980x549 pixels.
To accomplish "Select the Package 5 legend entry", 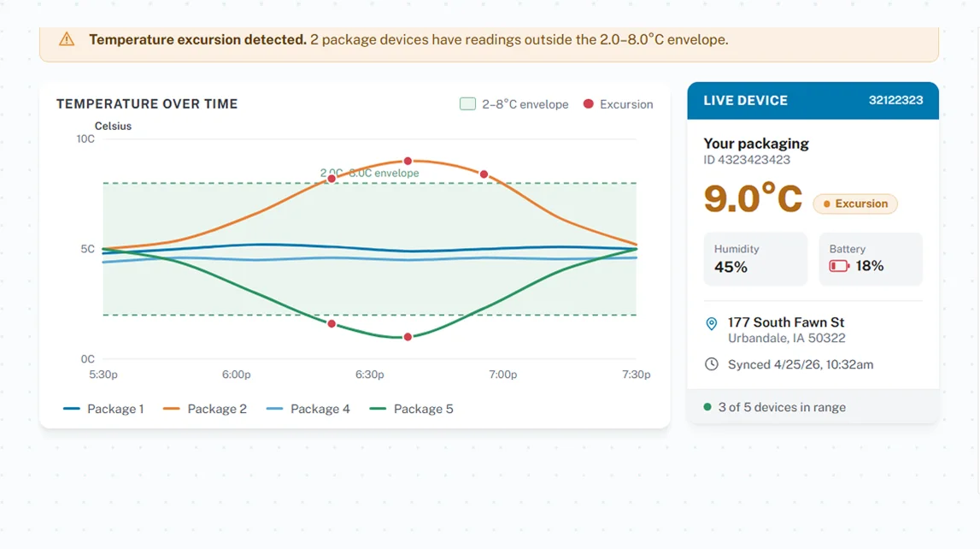I will pyautogui.click(x=411, y=409).
